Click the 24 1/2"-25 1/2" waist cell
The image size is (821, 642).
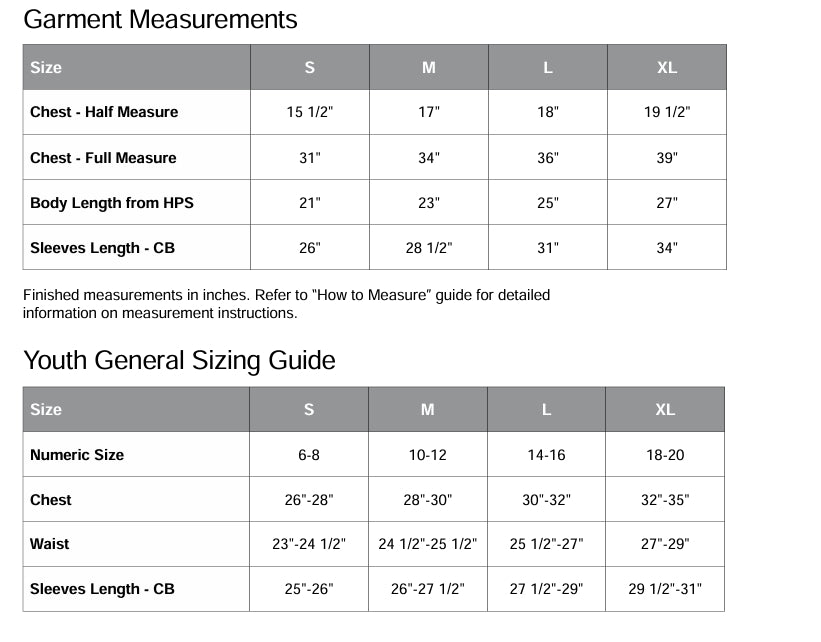tap(428, 544)
